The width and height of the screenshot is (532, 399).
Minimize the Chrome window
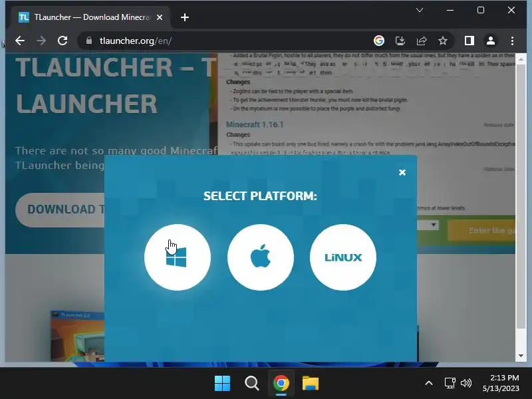pyautogui.click(x=450, y=10)
